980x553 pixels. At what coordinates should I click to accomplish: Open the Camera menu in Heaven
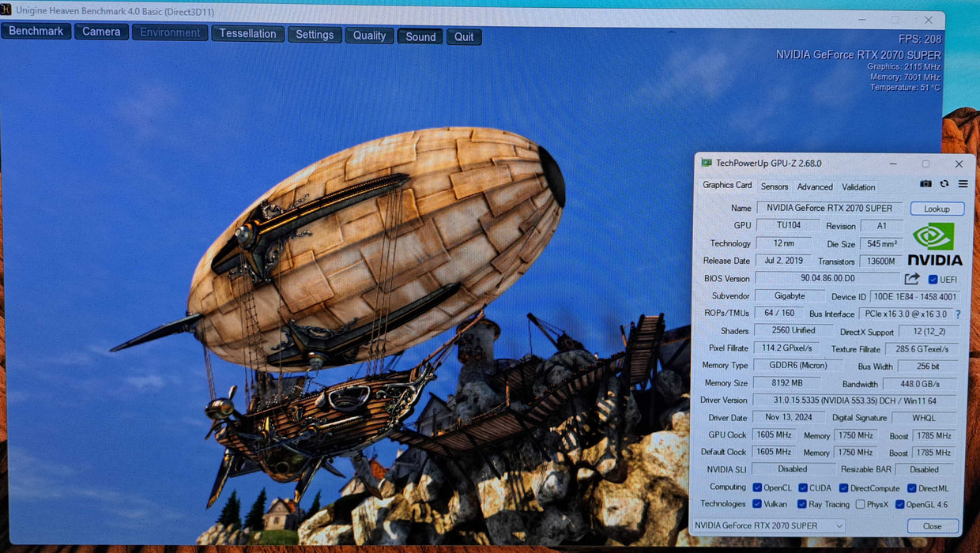click(102, 32)
